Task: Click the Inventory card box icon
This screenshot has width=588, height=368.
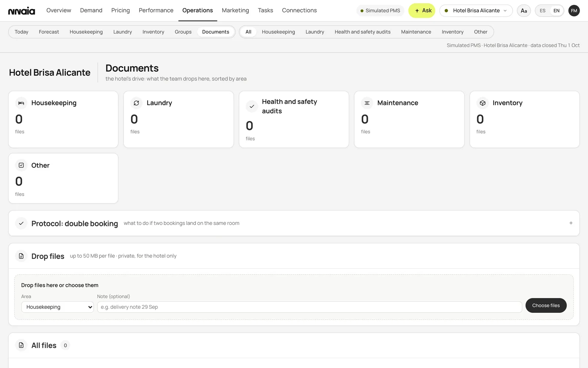Action: (483, 103)
